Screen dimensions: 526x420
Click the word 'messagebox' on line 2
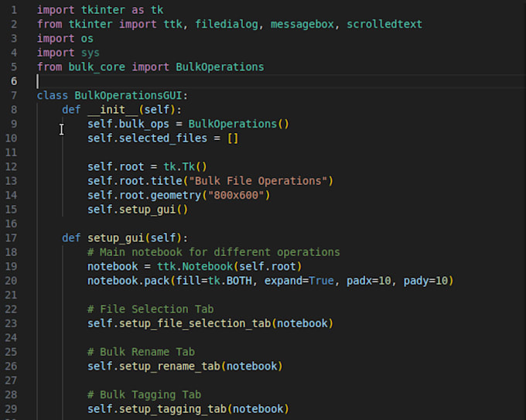tap(302, 24)
